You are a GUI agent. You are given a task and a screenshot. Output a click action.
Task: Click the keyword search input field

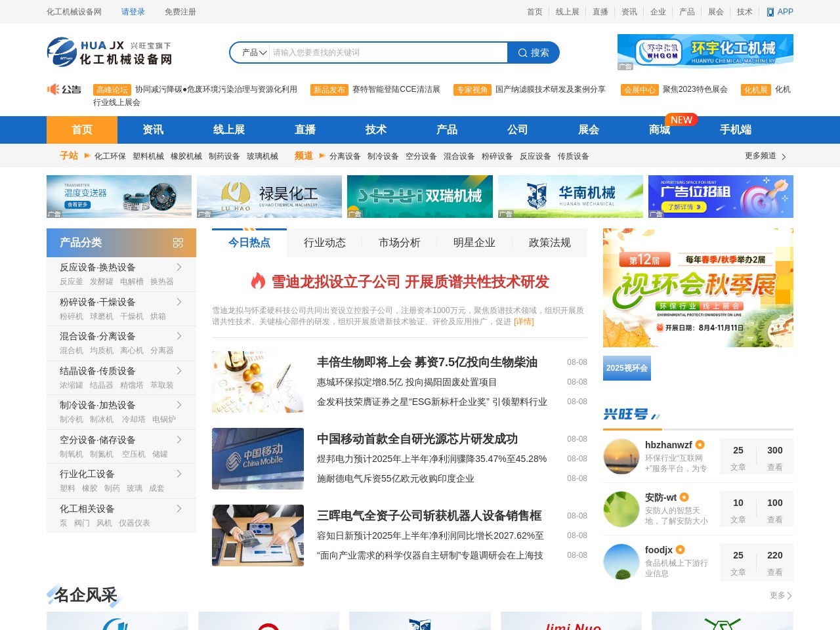click(387, 52)
